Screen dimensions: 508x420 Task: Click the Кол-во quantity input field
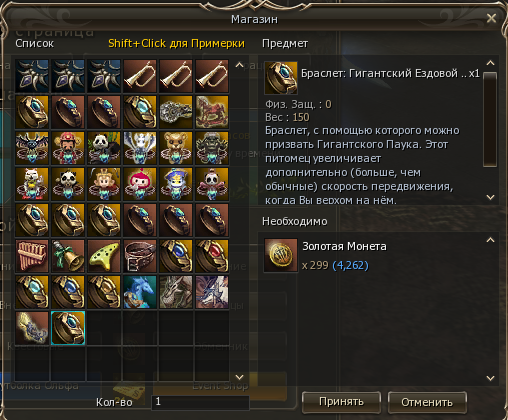pyautogui.click(x=200, y=402)
